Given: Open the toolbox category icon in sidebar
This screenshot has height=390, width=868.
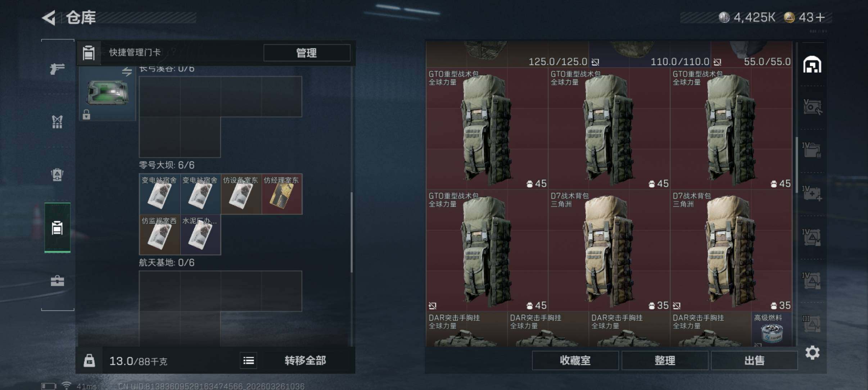Looking at the screenshot, I should 57,281.
